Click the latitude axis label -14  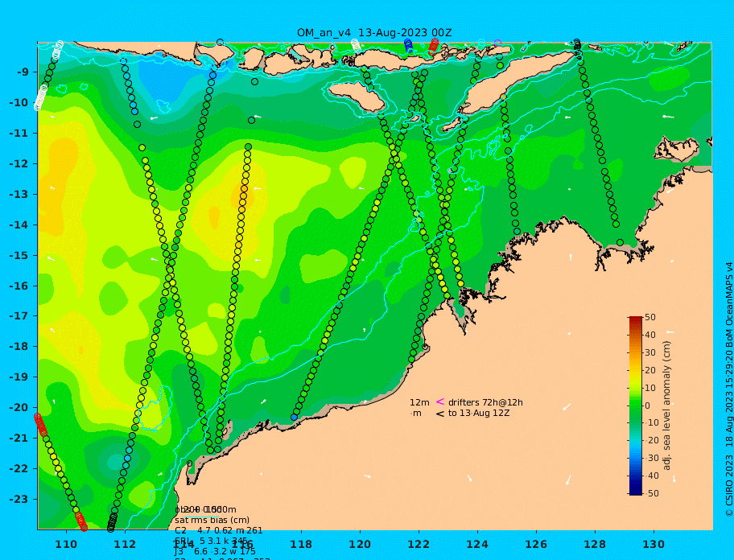[x=19, y=225]
